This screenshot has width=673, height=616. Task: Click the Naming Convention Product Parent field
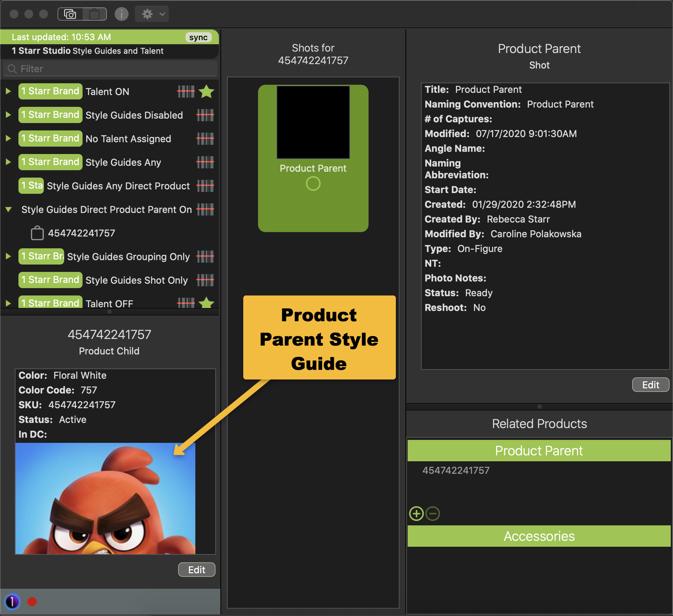pos(509,104)
